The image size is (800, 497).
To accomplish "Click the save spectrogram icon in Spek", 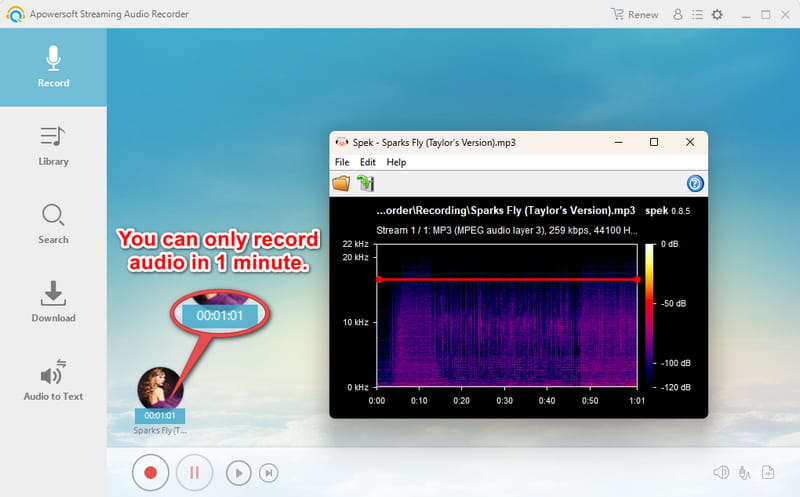I will click(x=365, y=183).
